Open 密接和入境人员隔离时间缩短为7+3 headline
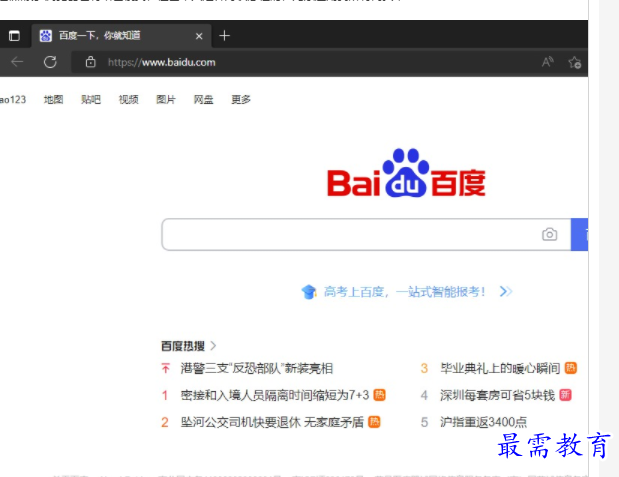Screen dimensions: 619x477 pyautogui.click(x=275, y=395)
